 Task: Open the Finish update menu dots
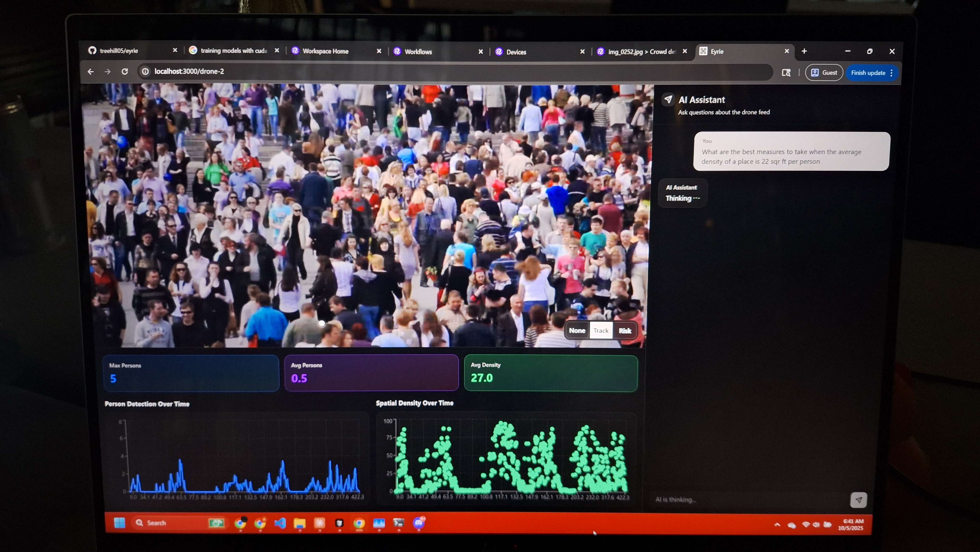[891, 73]
